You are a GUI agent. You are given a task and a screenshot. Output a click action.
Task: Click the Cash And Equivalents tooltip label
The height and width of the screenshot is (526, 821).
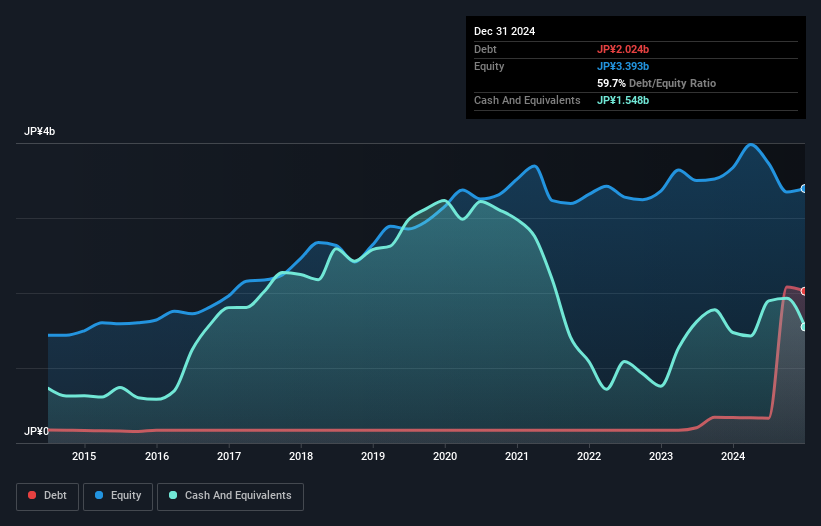[527, 100]
